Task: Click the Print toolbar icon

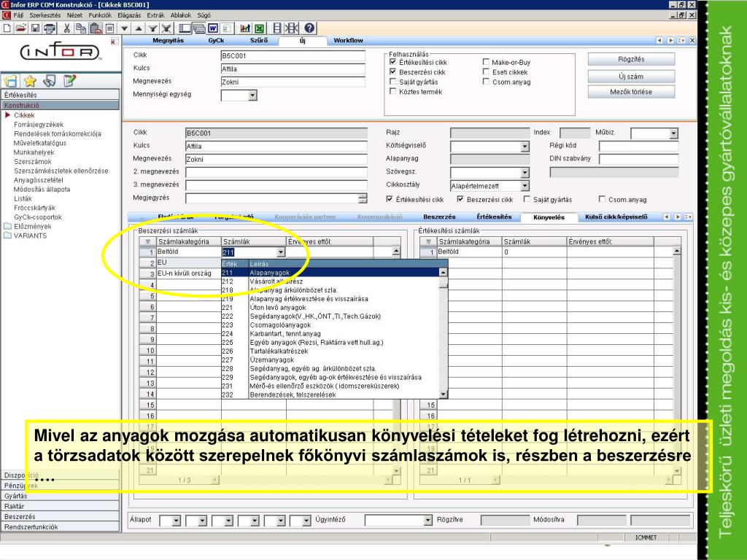Action: coord(50,28)
